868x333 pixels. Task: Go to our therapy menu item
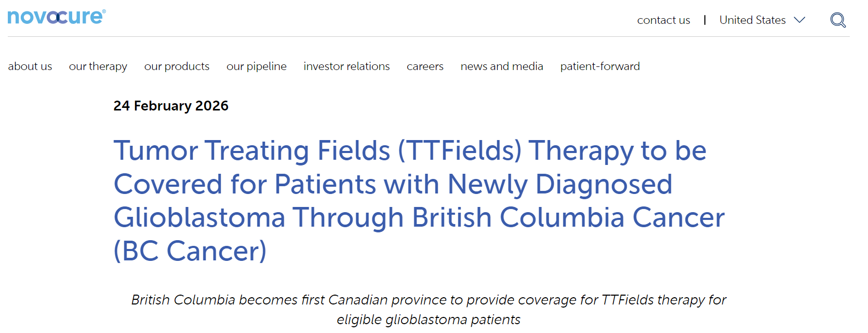pos(98,66)
